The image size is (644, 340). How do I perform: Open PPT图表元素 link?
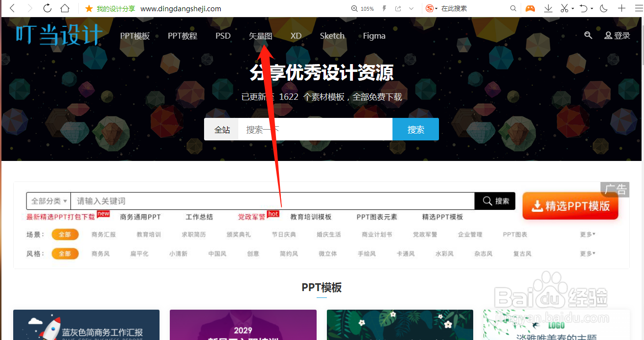(377, 217)
